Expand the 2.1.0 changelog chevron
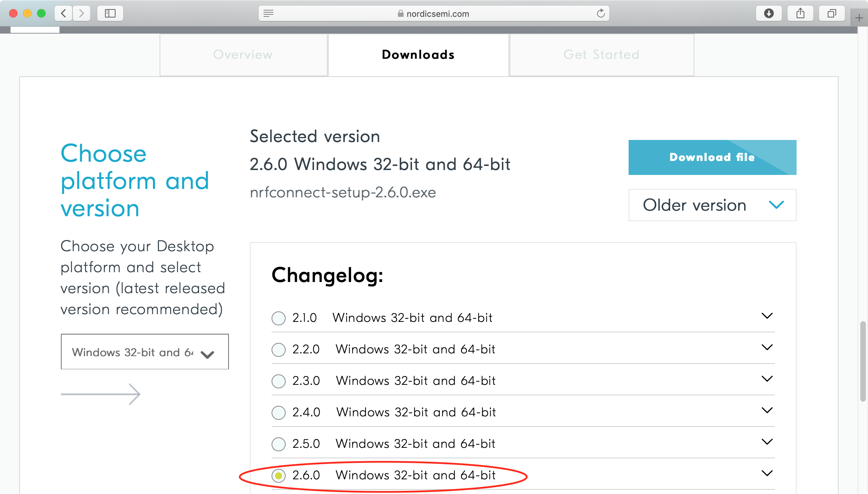The height and width of the screenshot is (494, 868). [x=767, y=316]
